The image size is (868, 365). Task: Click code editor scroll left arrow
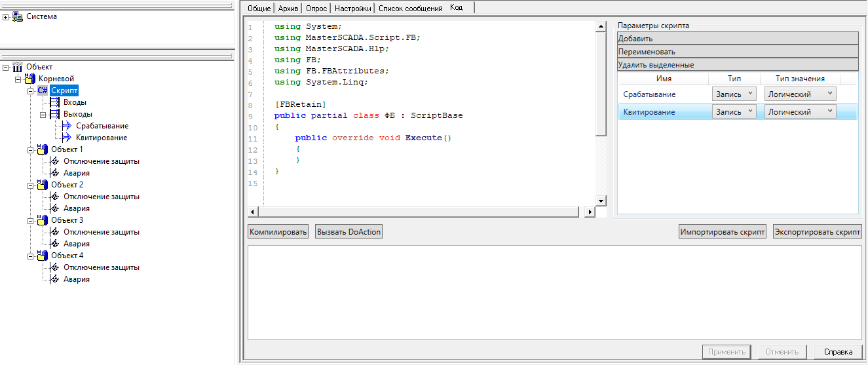coord(253,212)
